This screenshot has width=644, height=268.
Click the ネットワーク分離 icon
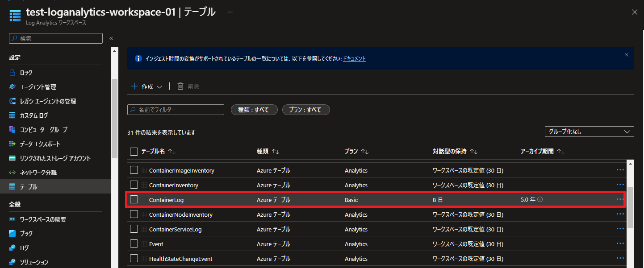[13, 173]
